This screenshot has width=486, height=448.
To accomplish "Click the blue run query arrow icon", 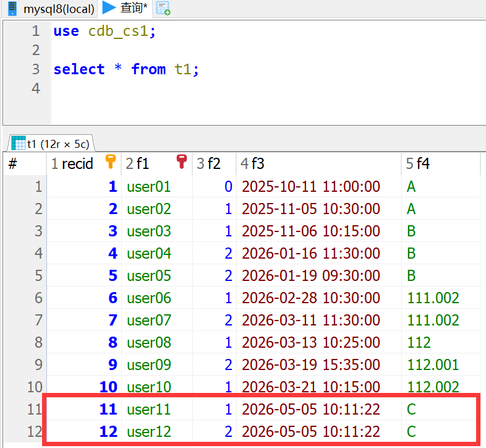I will (109, 7).
